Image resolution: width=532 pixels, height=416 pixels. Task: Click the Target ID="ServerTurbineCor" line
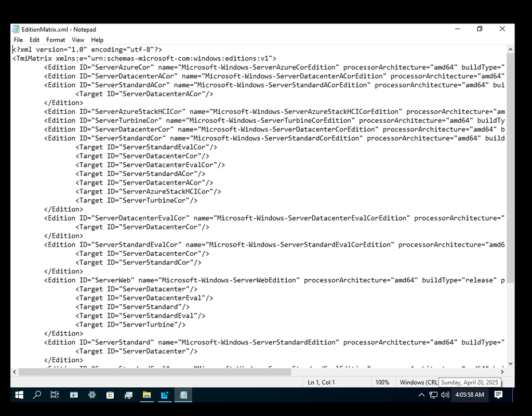click(137, 200)
